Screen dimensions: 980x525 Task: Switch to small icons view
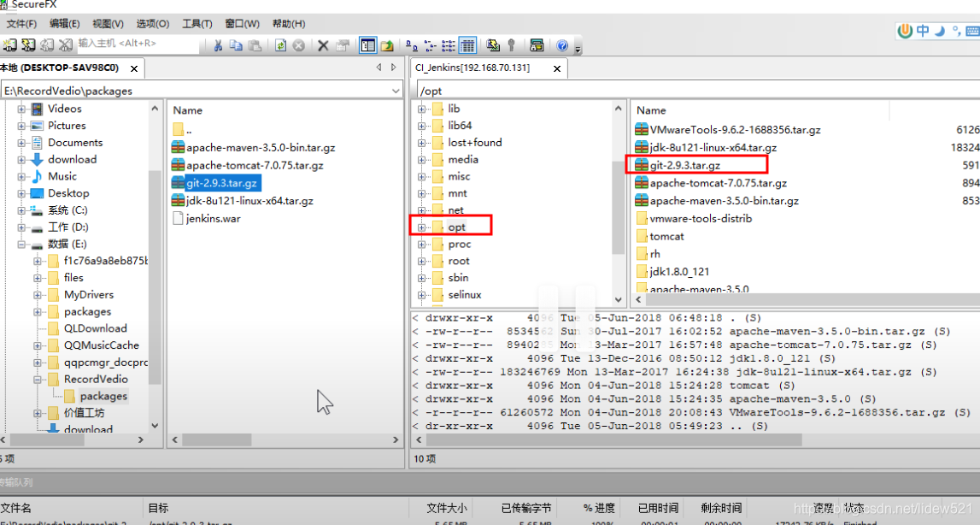pos(430,45)
